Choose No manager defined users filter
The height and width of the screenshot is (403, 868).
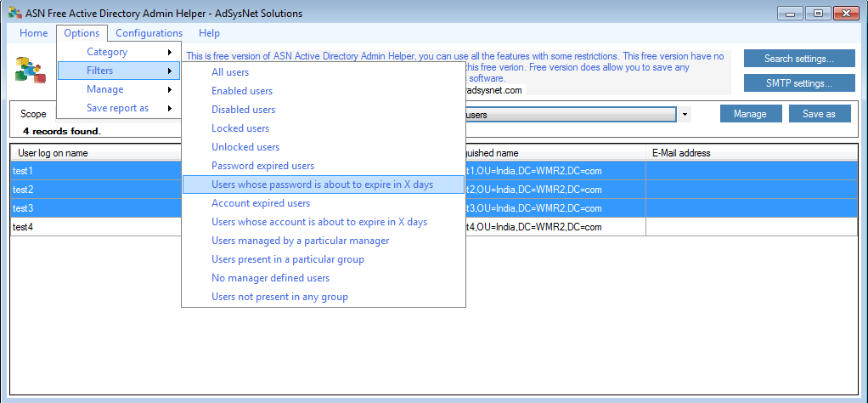point(324,278)
